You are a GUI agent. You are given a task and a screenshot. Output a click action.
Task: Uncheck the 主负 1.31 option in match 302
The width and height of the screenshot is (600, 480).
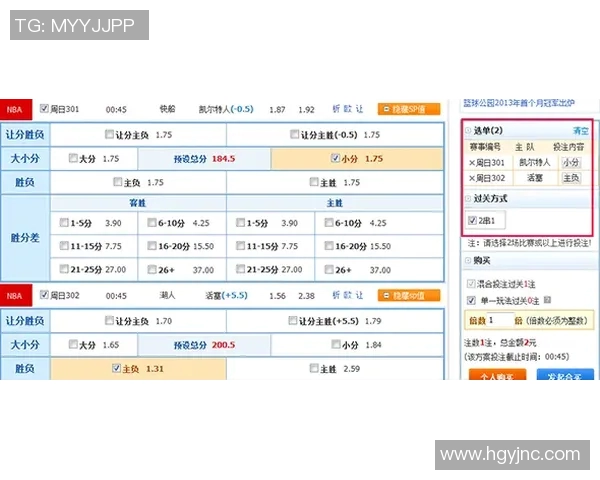coord(116,369)
